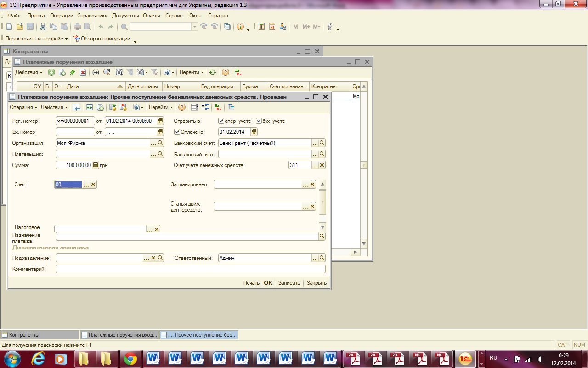Click the Дт/Кт icon in list toolbar
Image resolution: width=588 pixels, height=368 pixels.
tap(238, 72)
